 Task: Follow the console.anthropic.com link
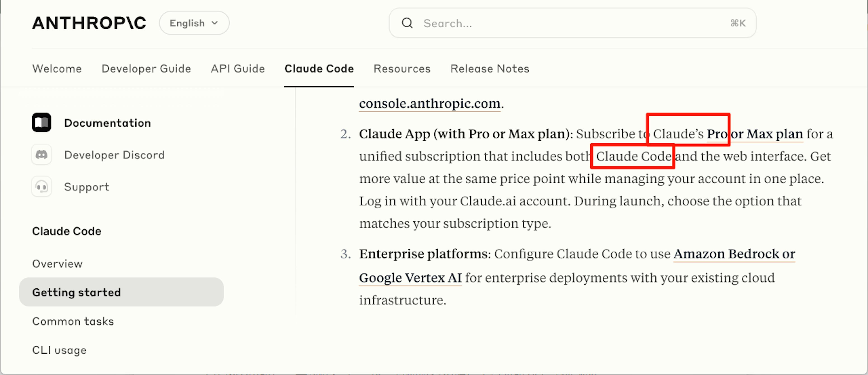click(430, 104)
